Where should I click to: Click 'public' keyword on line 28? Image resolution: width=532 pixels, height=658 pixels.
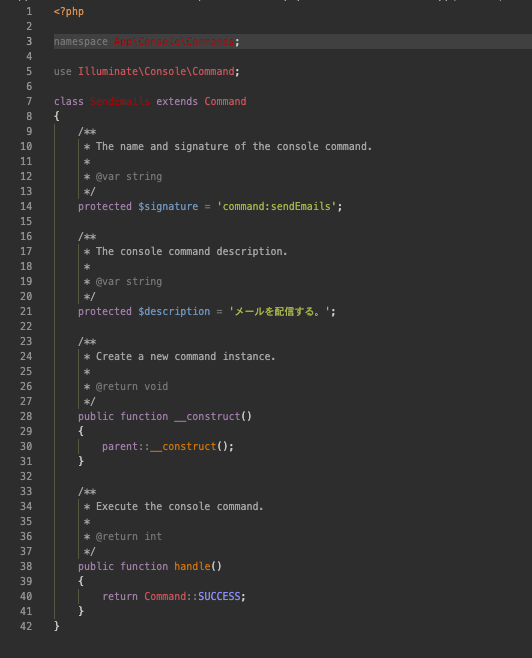(96, 416)
